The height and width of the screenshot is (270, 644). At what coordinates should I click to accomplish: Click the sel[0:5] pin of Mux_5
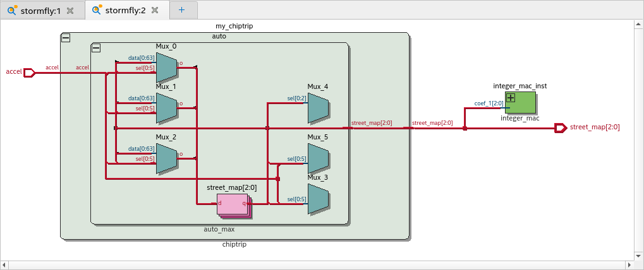(296, 158)
